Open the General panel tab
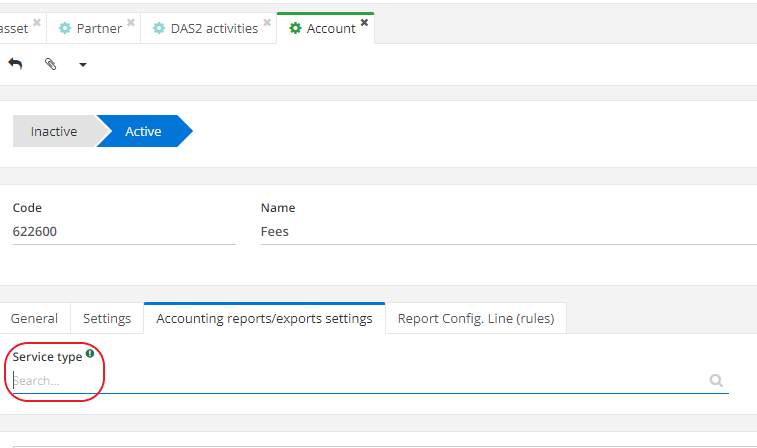Screen dimensions: 757x448 coord(34,319)
